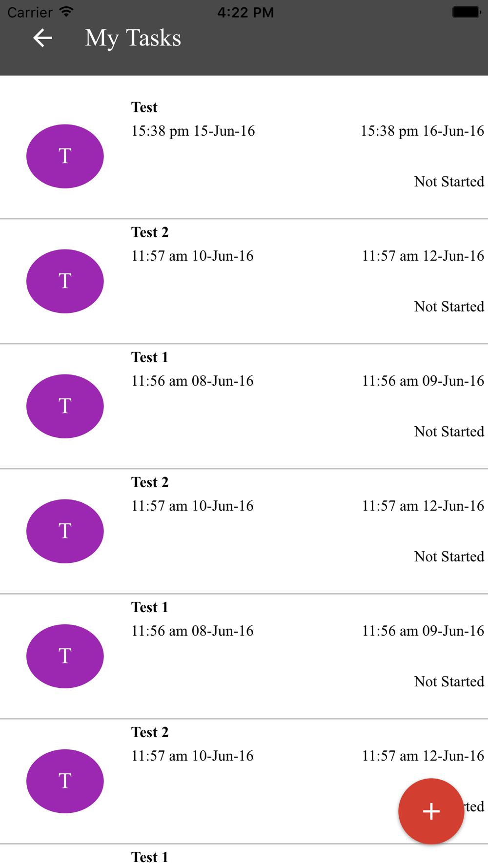Tap the battery icon in status bar
Viewport: 488px width, 868px height.
(467, 12)
